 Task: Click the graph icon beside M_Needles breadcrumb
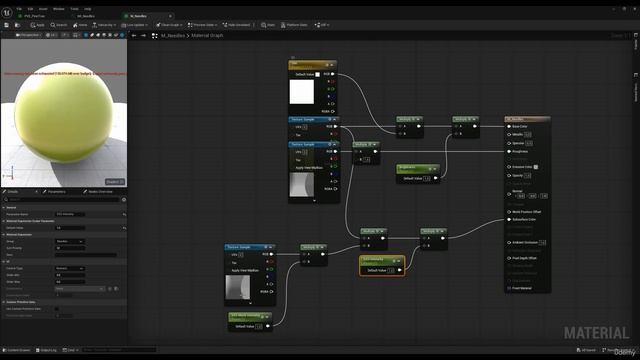[155, 36]
